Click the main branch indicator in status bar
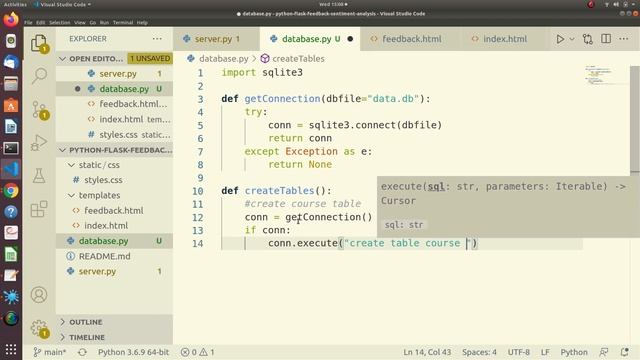Viewport: 640px width, 360px height. click(x=50, y=352)
